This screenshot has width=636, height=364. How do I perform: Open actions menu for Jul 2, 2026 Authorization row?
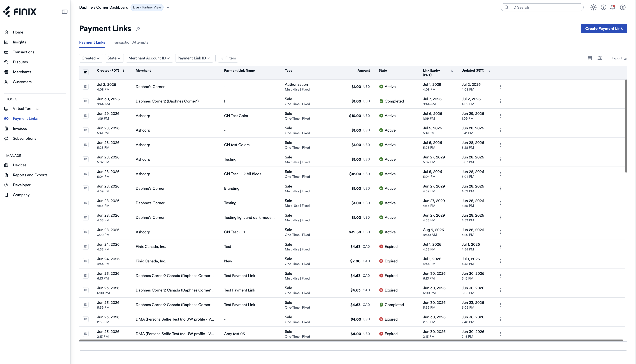(501, 87)
